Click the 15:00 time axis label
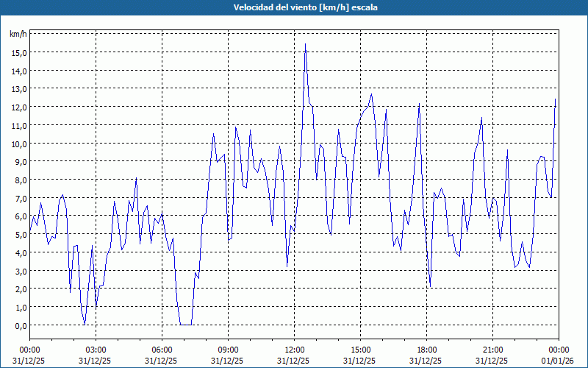This screenshot has height=368, width=588. (360, 350)
